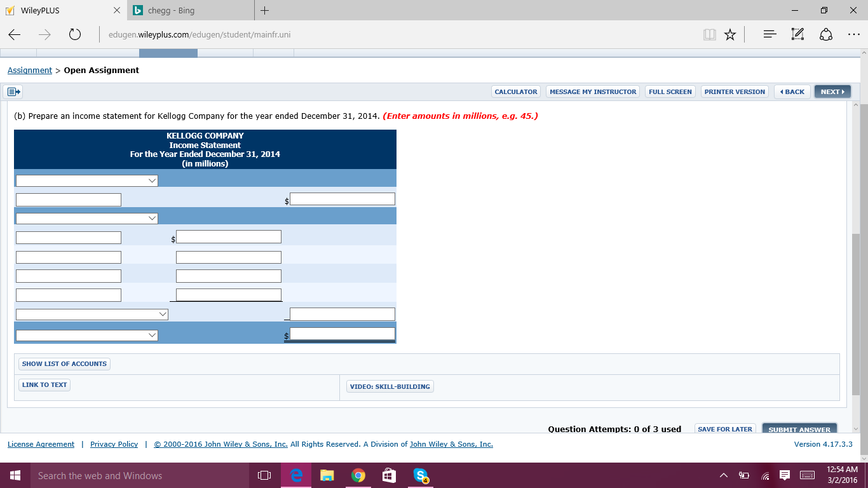Open FULL SCREEN view

click(x=670, y=92)
